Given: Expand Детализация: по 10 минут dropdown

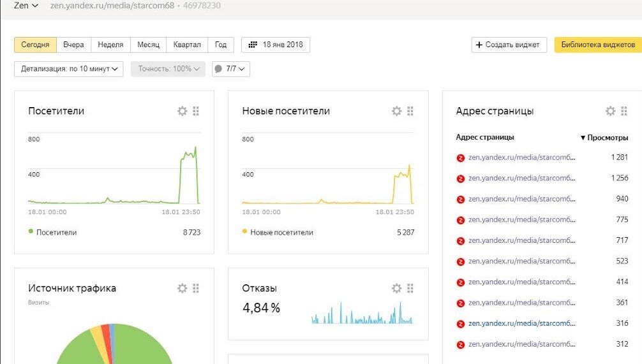Looking at the screenshot, I should [x=69, y=69].
